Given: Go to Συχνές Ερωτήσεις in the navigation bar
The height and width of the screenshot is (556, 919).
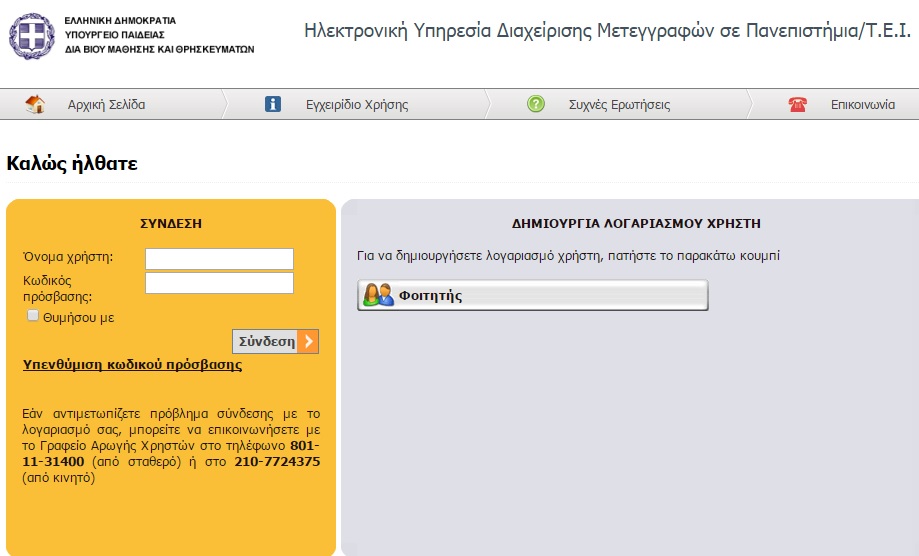Looking at the screenshot, I should 619,105.
